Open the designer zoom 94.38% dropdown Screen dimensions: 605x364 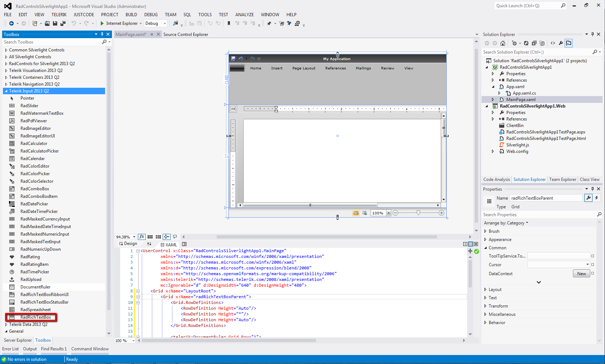point(134,237)
